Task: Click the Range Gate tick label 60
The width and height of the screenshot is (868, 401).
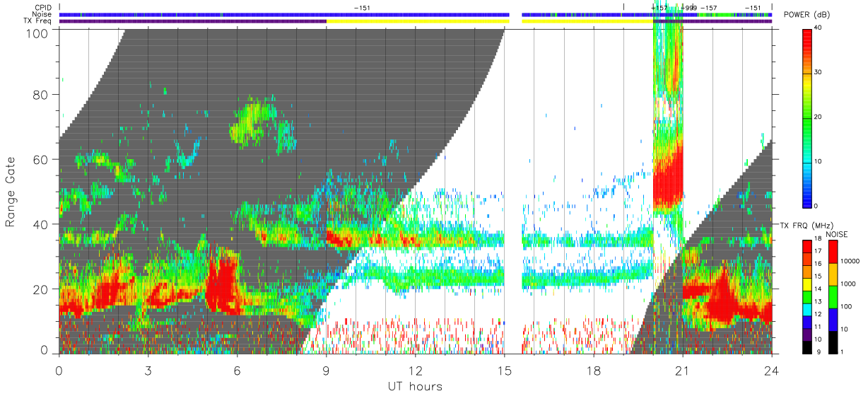Action: point(41,159)
